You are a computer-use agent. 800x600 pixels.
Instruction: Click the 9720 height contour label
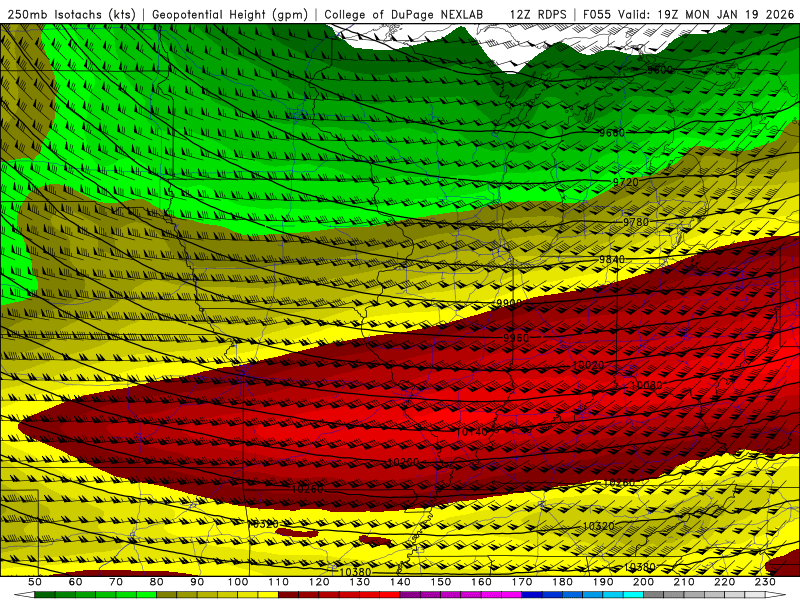click(x=626, y=182)
